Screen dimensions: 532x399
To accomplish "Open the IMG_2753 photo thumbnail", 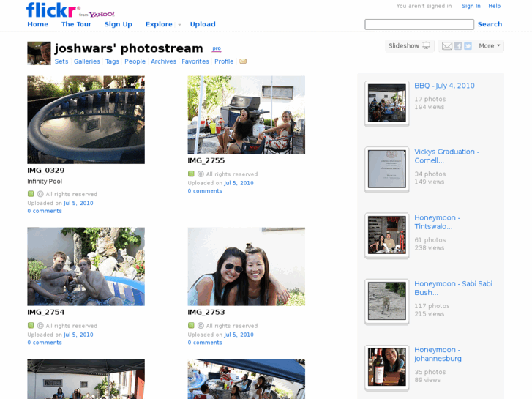I will click(247, 266).
